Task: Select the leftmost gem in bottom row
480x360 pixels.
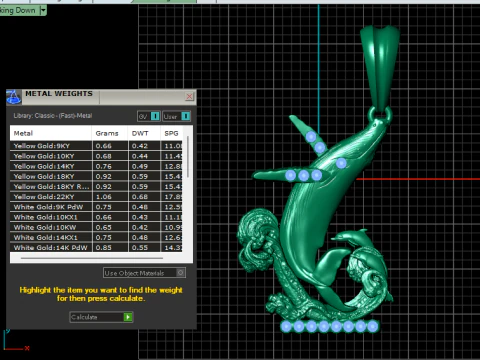Action: click(286, 326)
